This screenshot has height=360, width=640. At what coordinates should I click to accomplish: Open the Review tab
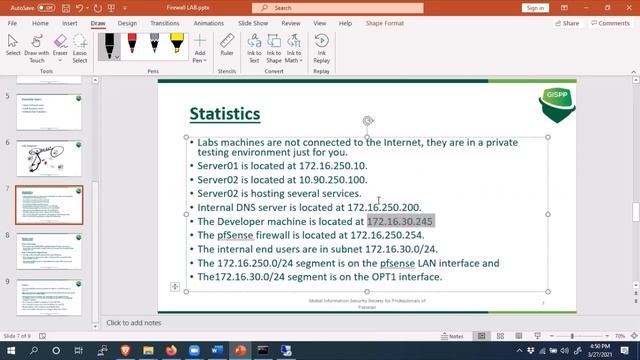tap(291, 23)
